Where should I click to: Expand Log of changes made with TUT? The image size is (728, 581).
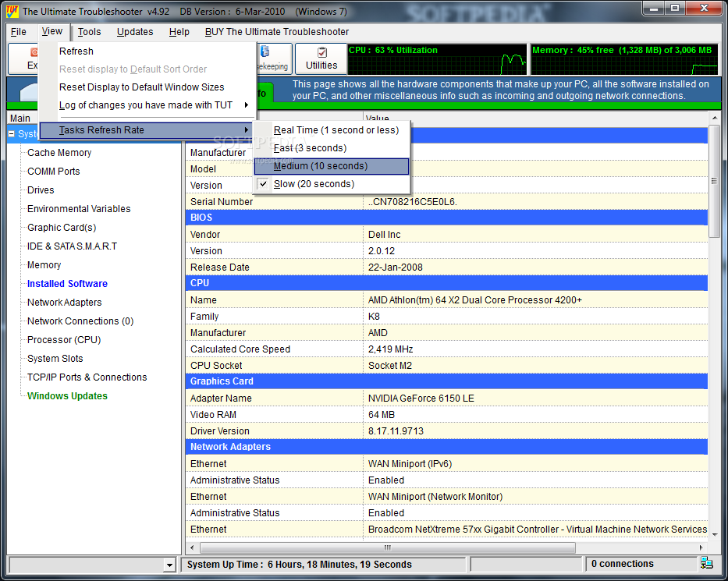(147, 105)
